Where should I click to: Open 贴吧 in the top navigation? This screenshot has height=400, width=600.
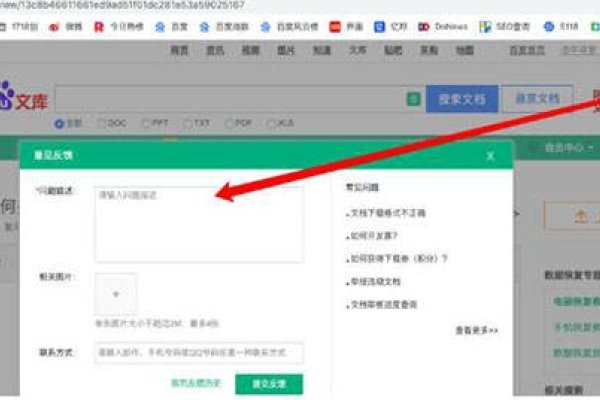point(393,50)
